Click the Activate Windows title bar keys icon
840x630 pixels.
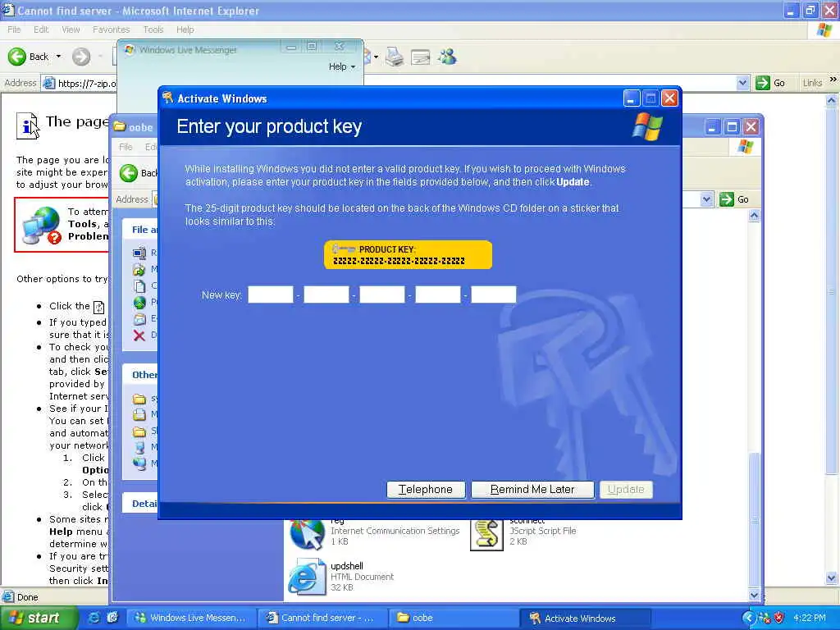pos(167,98)
